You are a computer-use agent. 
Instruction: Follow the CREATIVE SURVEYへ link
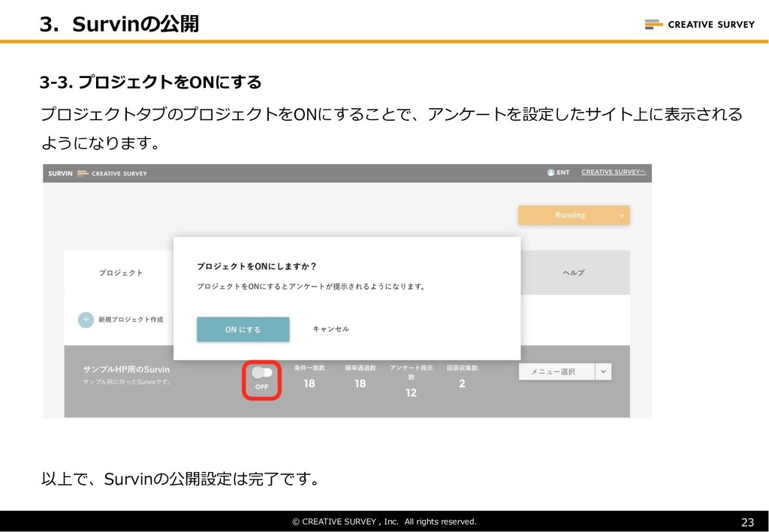point(613,172)
